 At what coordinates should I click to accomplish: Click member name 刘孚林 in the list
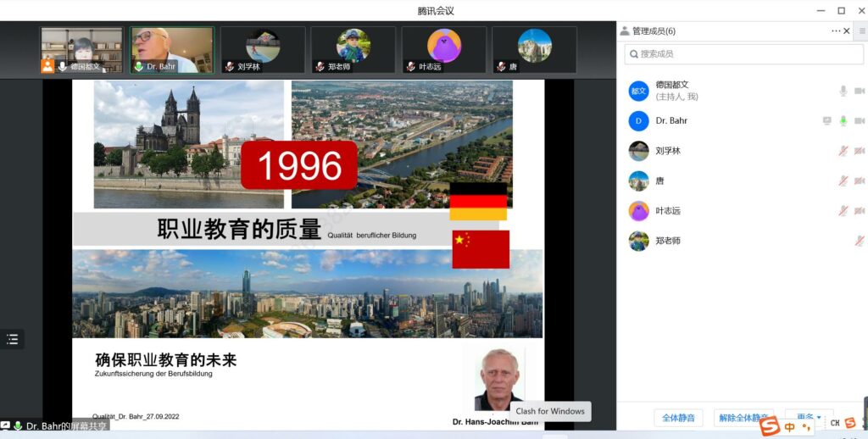[x=668, y=151]
